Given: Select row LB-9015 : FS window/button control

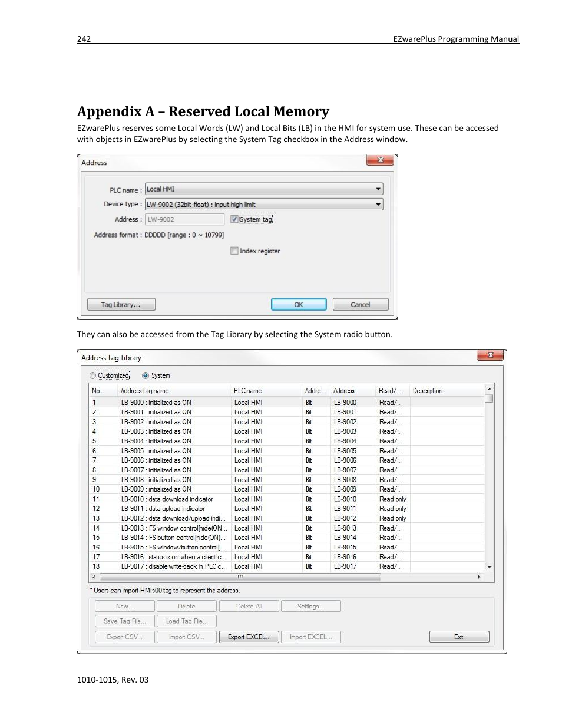Looking at the screenshot, I should coord(287,547).
